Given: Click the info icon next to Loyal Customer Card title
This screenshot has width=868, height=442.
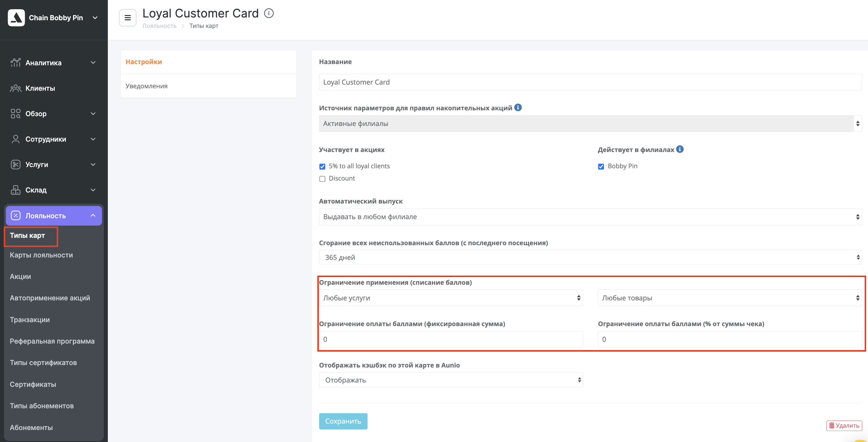Looking at the screenshot, I should tap(269, 13).
